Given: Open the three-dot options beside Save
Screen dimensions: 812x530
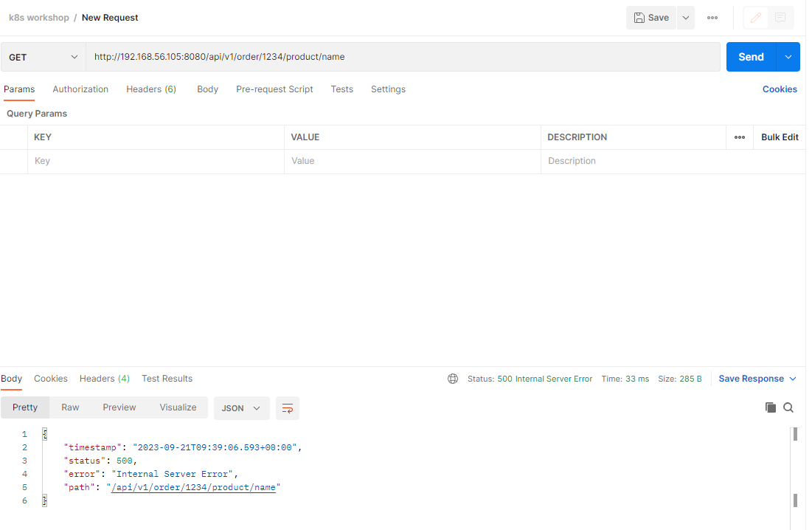Looking at the screenshot, I should (x=712, y=18).
